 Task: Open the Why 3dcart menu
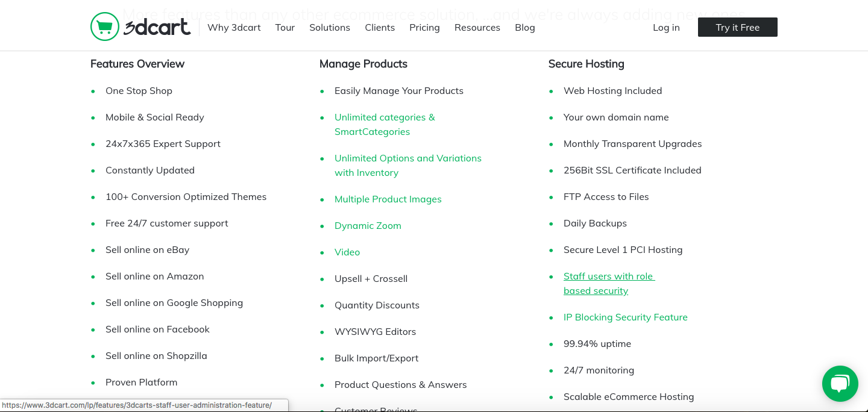(234, 28)
